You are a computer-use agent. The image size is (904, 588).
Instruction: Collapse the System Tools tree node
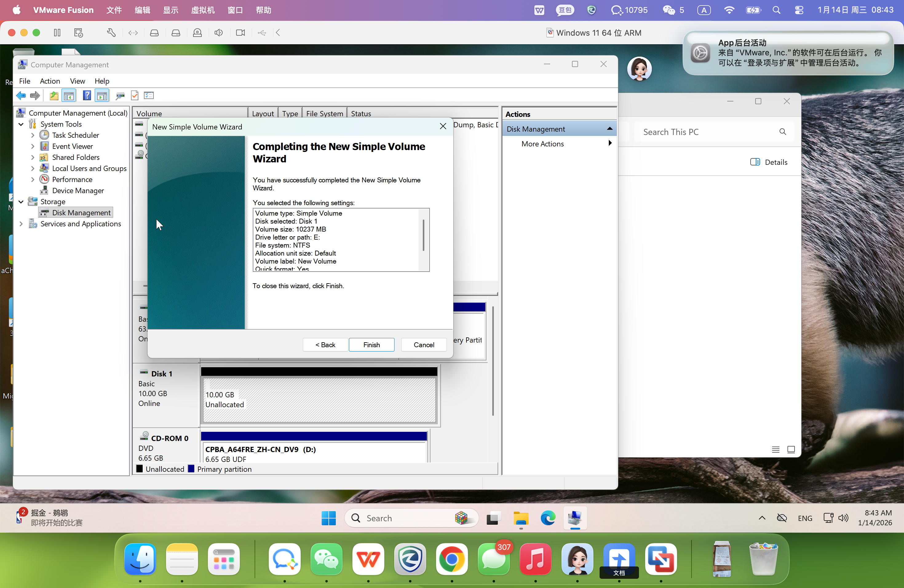21,124
